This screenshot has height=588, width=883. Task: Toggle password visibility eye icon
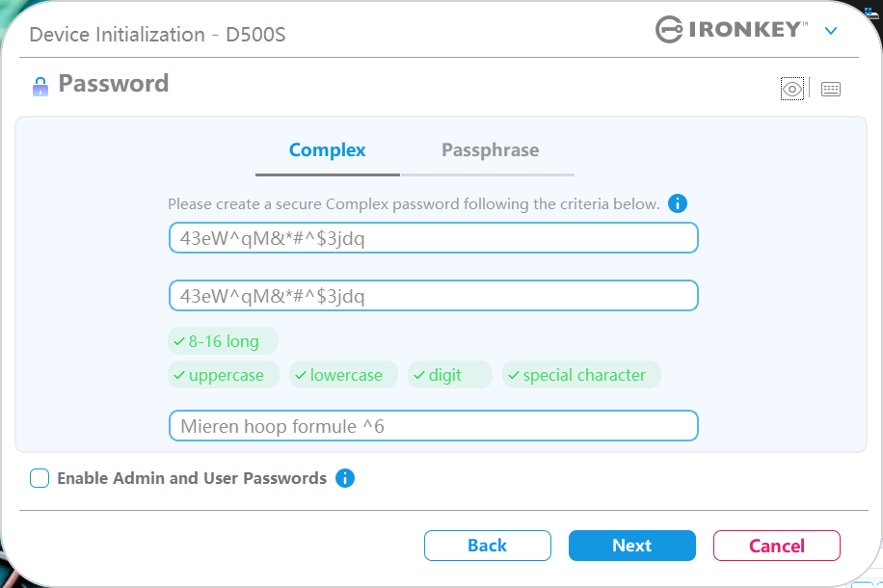coord(792,90)
